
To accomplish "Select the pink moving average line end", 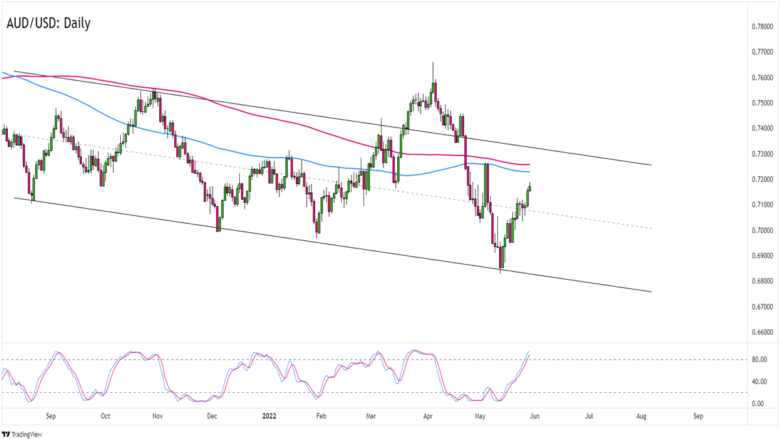I will (x=528, y=165).
